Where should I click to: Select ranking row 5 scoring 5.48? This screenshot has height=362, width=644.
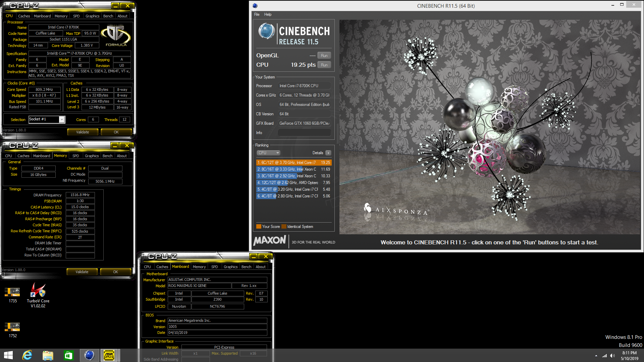294,189
